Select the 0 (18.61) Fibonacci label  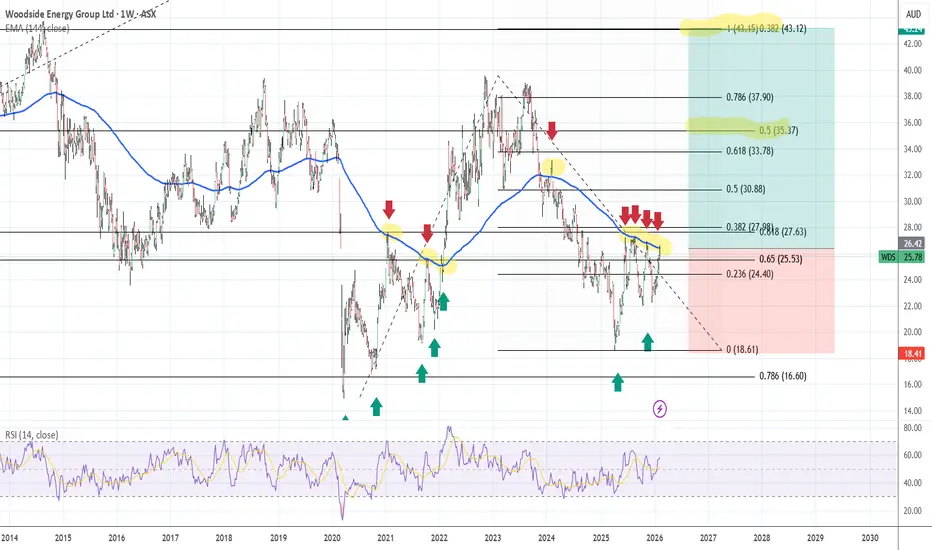(x=742, y=349)
